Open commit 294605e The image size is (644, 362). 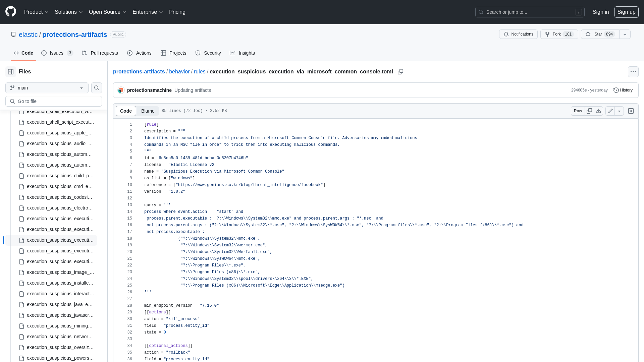point(579,90)
